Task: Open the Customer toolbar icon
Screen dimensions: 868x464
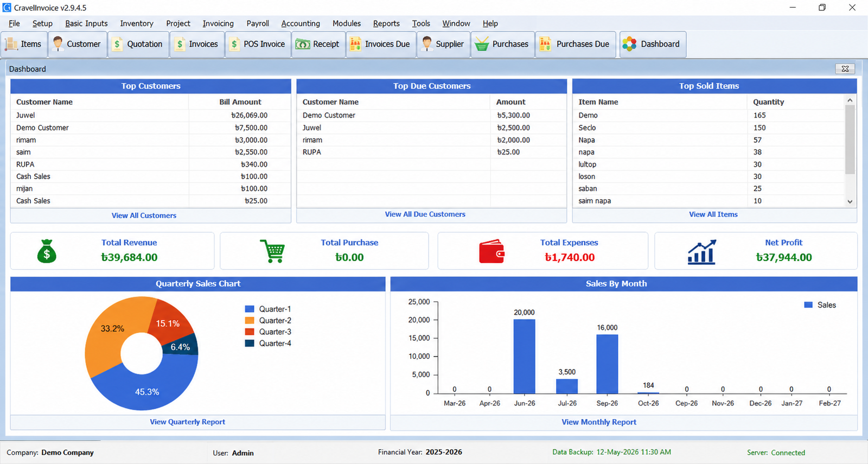Action: (58, 44)
